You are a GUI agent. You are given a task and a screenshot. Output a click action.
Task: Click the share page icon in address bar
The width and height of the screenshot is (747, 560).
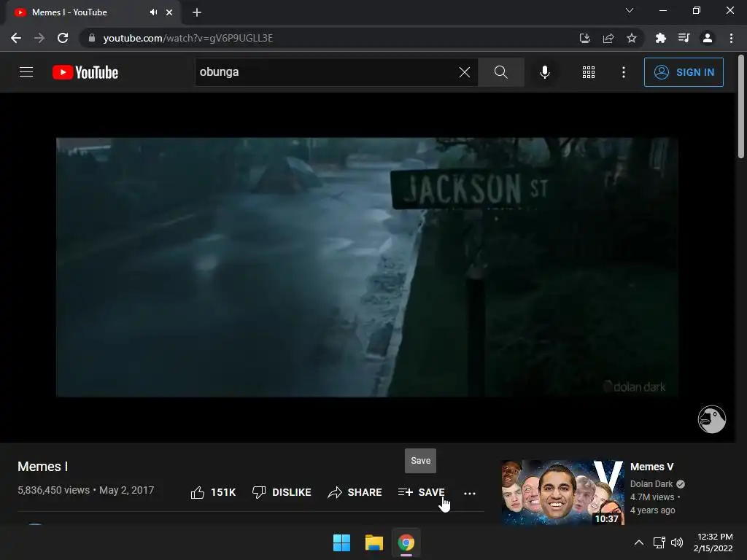pos(608,38)
